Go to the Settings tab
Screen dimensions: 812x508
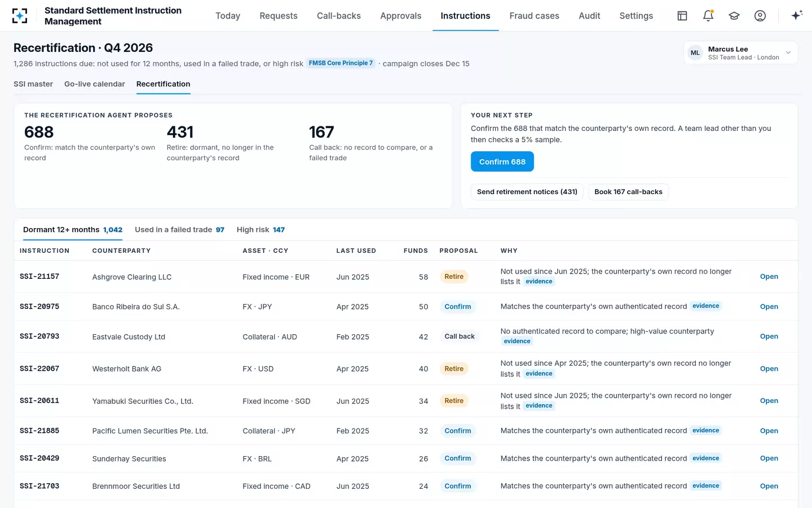pyautogui.click(x=636, y=16)
